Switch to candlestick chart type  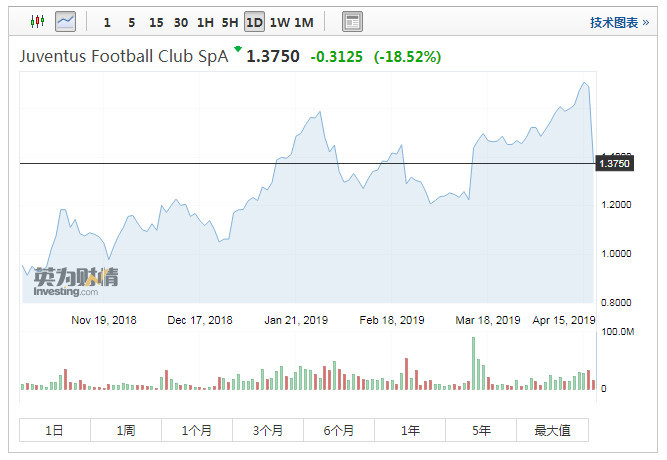[37, 21]
